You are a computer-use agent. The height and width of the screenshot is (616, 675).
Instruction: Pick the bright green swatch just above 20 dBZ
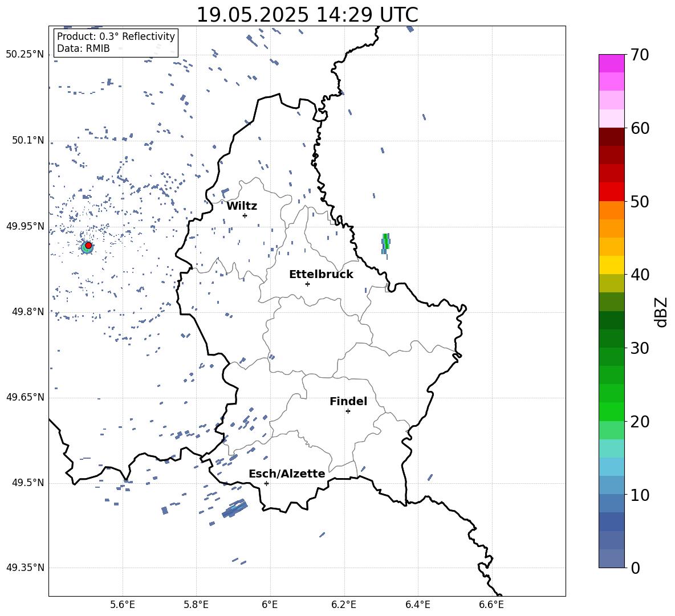pos(612,411)
